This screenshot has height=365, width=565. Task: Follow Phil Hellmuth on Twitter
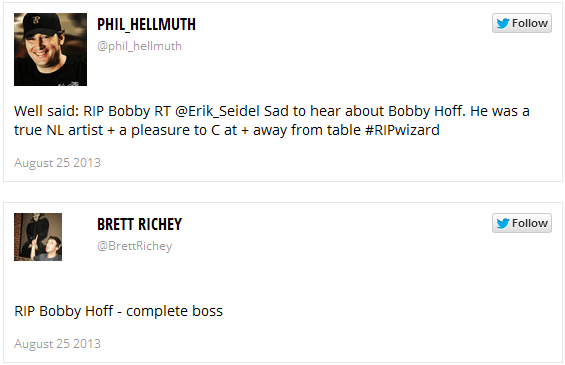(x=522, y=23)
